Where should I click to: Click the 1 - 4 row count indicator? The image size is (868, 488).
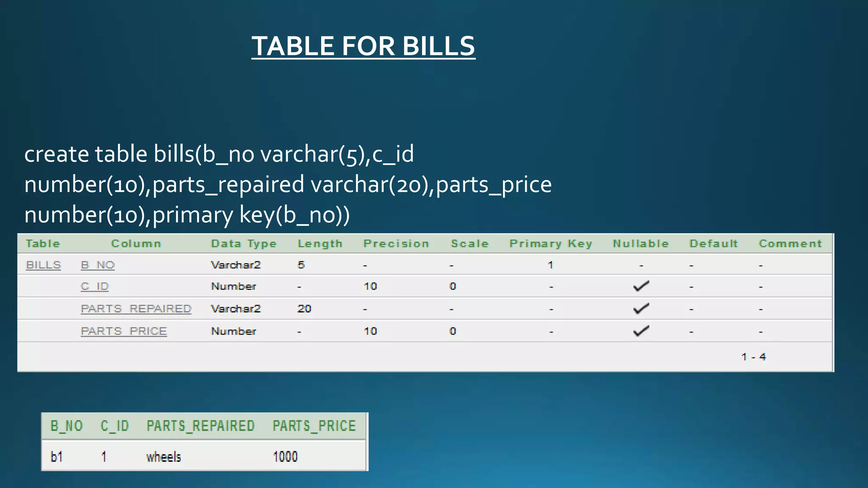[754, 357]
